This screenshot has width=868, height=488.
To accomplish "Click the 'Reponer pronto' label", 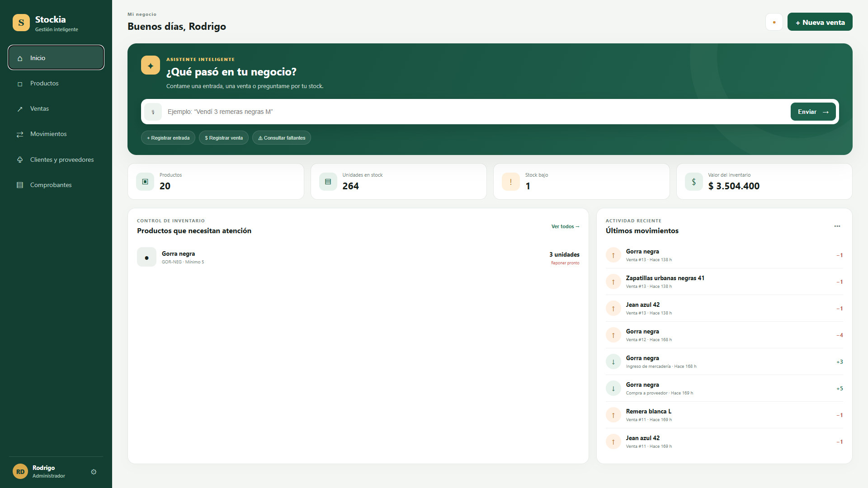I will (x=565, y=263).
